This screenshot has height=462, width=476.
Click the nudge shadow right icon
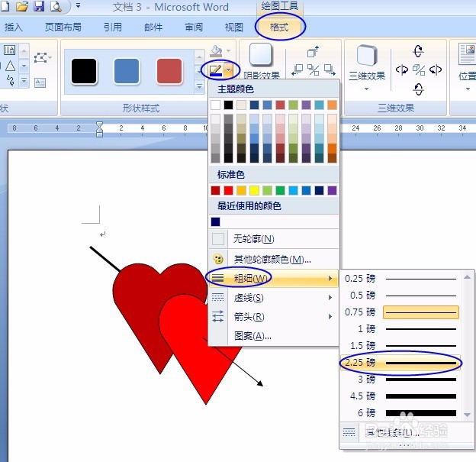tap(330, 70)
